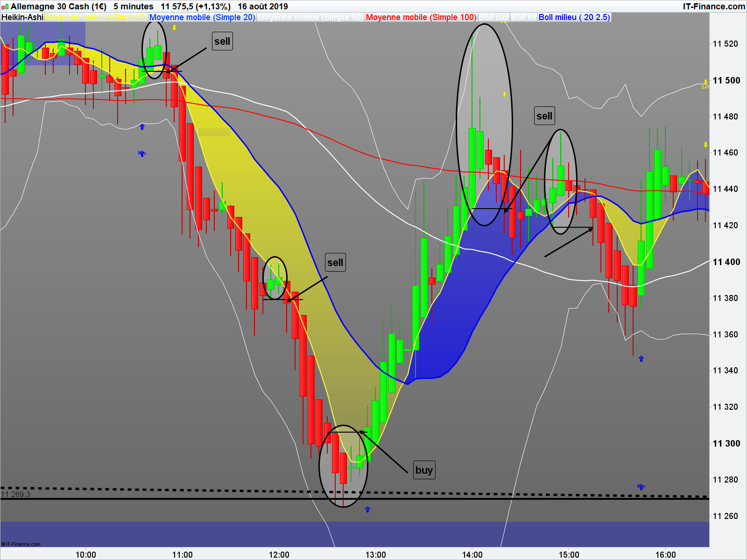Click the 11 340 price axis label
This screenshot has height=560, width=747.
pyautogui.click(x=726, y=371)
